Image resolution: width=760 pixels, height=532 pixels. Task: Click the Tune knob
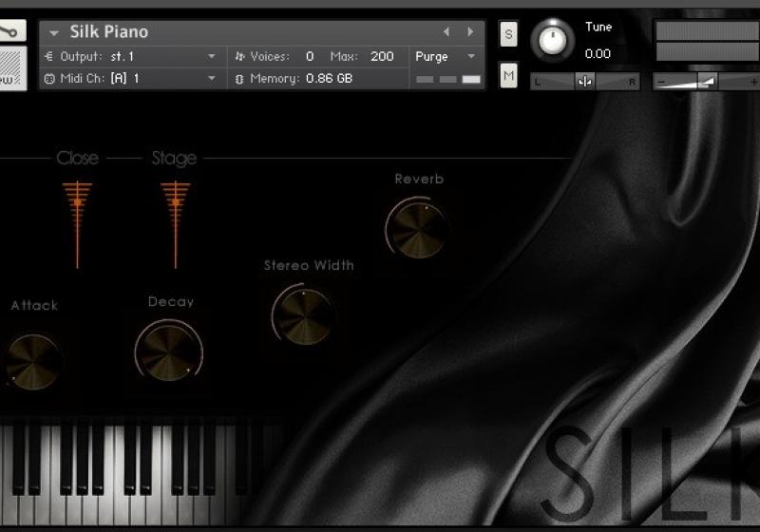click(553, 40)
